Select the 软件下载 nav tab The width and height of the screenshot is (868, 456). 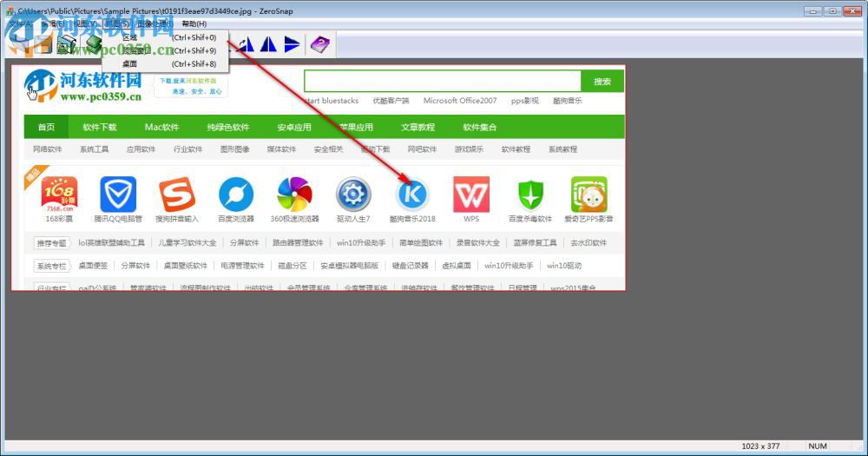tap(100, 127)
